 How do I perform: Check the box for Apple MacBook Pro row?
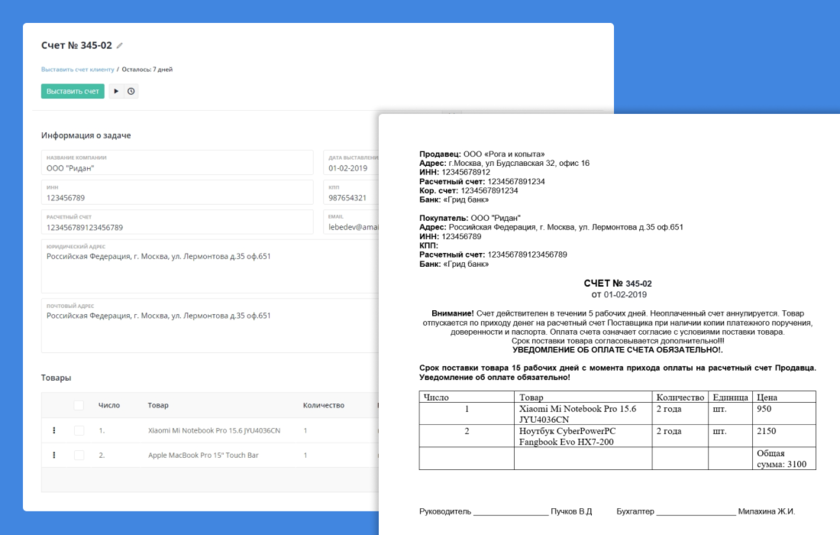(80, 455)
